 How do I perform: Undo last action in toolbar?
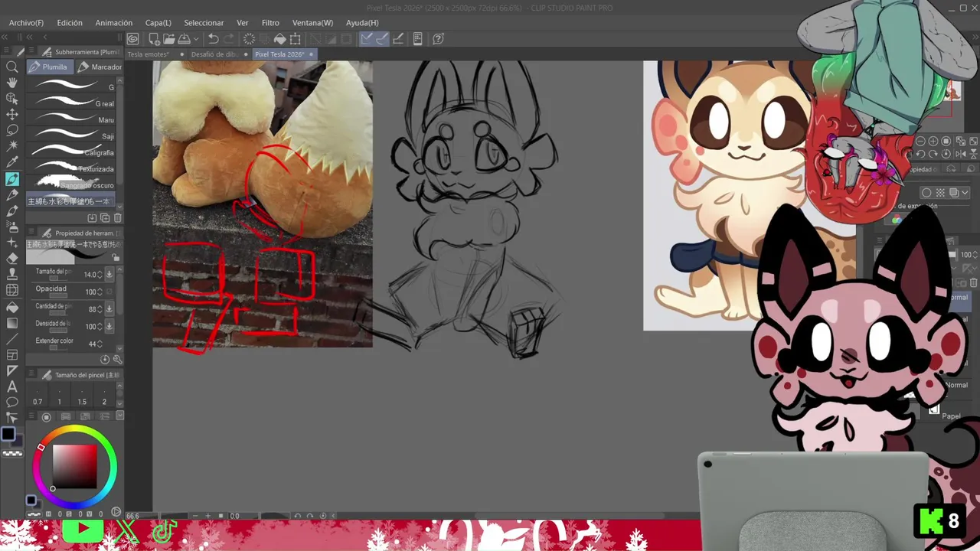pyautogui.click(x=214, y=38)
